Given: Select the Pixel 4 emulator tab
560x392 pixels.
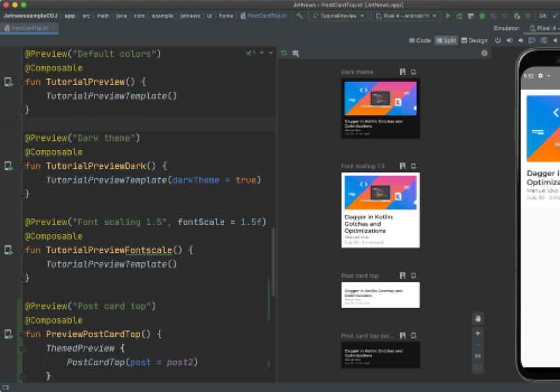Looking at the screenshot, I should (543, 28).
